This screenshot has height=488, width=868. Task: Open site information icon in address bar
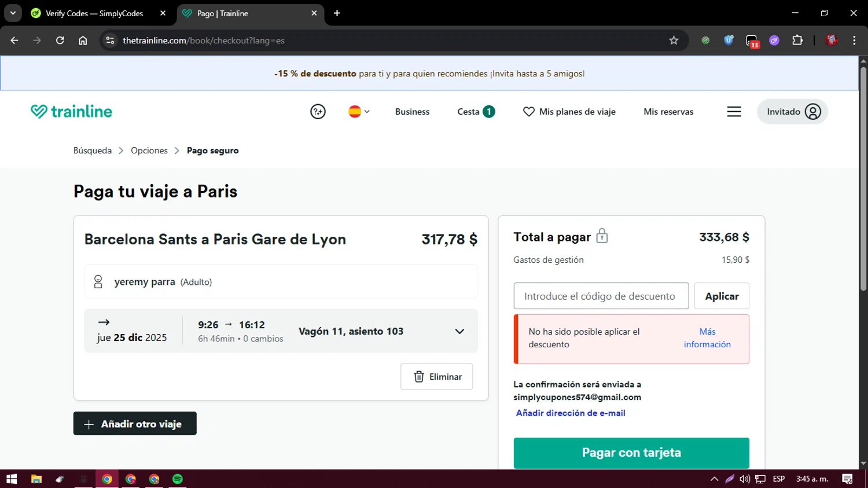[110, 41]
